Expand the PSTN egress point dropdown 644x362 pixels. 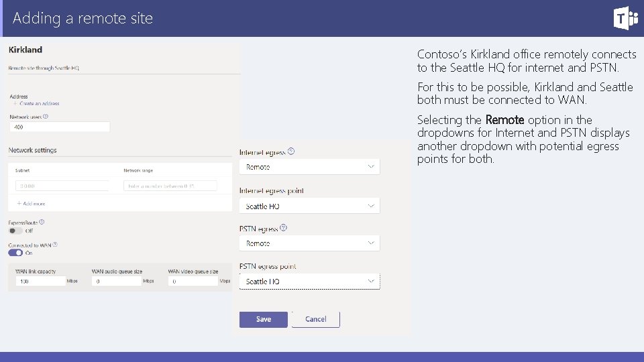tap(309, 282)
